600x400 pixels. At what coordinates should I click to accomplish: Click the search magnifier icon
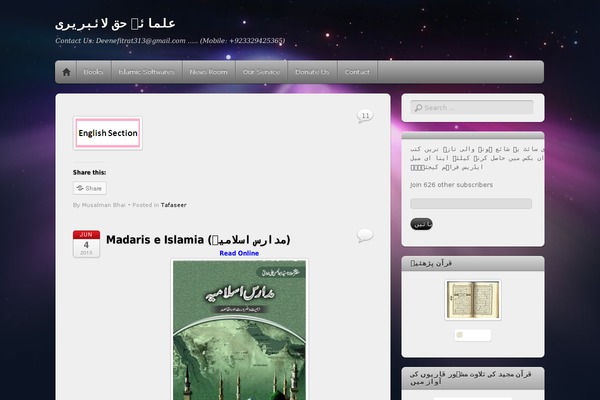(418, 108)
